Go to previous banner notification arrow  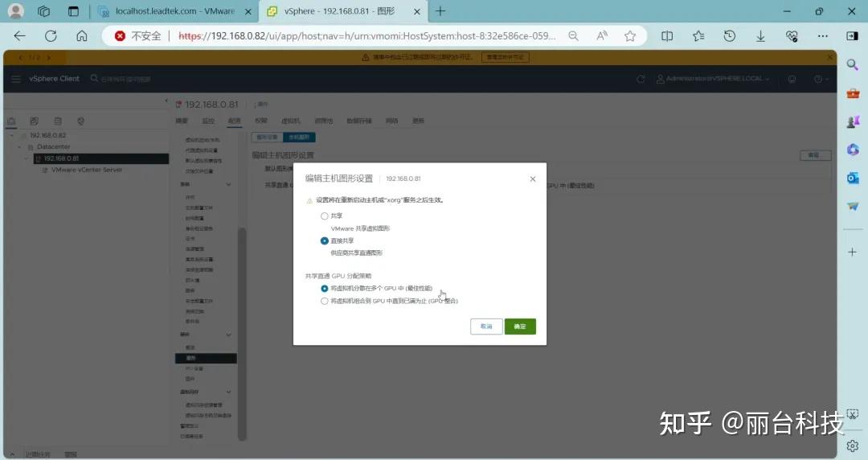point(20,57)
